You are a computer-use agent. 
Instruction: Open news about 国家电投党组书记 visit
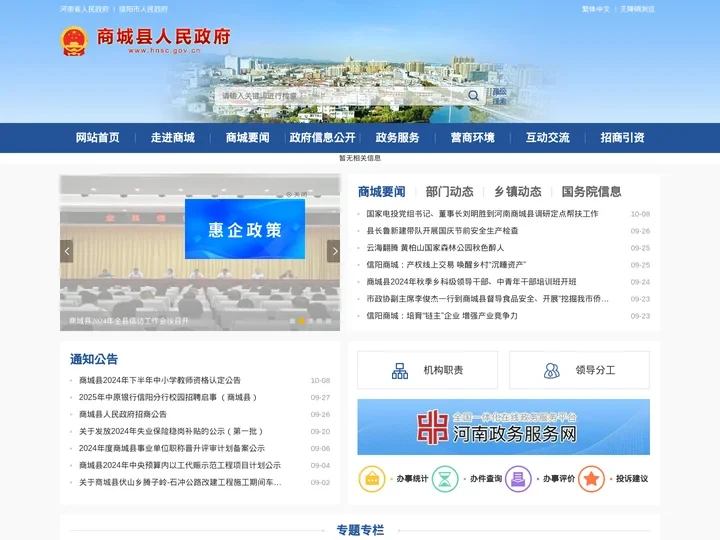pos(482,214)
